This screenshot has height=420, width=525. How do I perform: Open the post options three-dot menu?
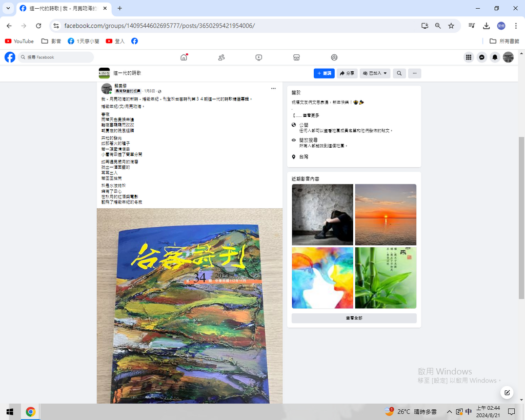point(273,88)
